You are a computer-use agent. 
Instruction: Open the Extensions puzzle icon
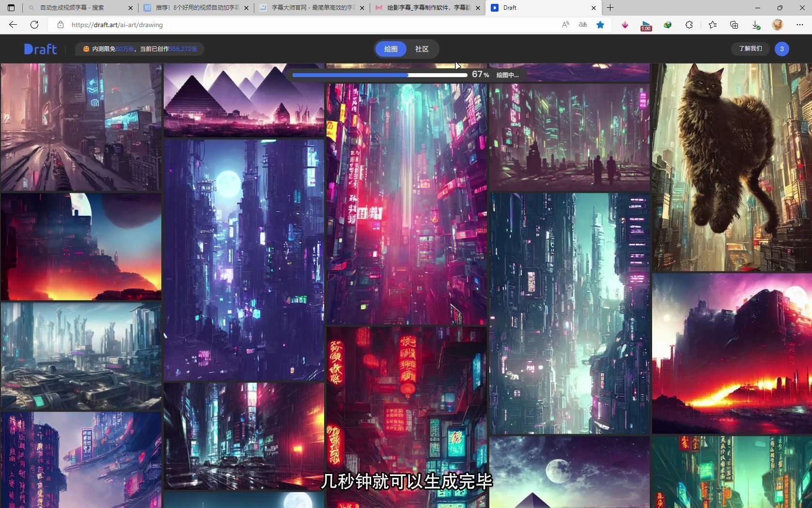coord(689,25)
